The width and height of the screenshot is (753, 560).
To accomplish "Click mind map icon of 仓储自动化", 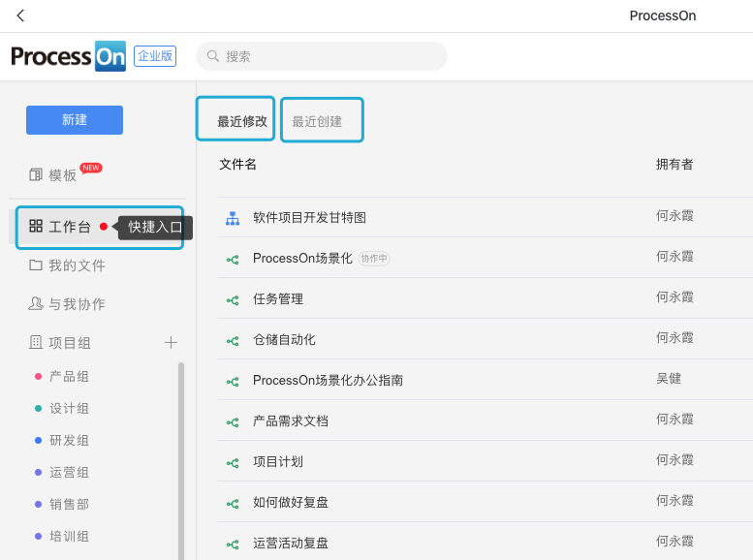I will (233, 341).
